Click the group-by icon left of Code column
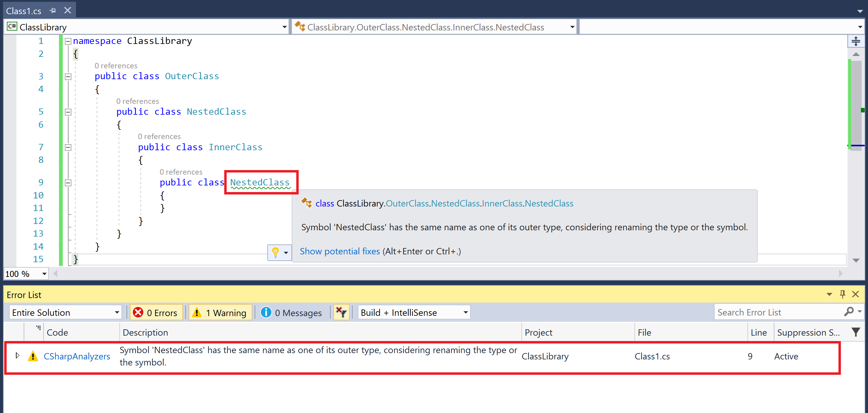This screenshot has height=413, width=868. coord(38,328)
